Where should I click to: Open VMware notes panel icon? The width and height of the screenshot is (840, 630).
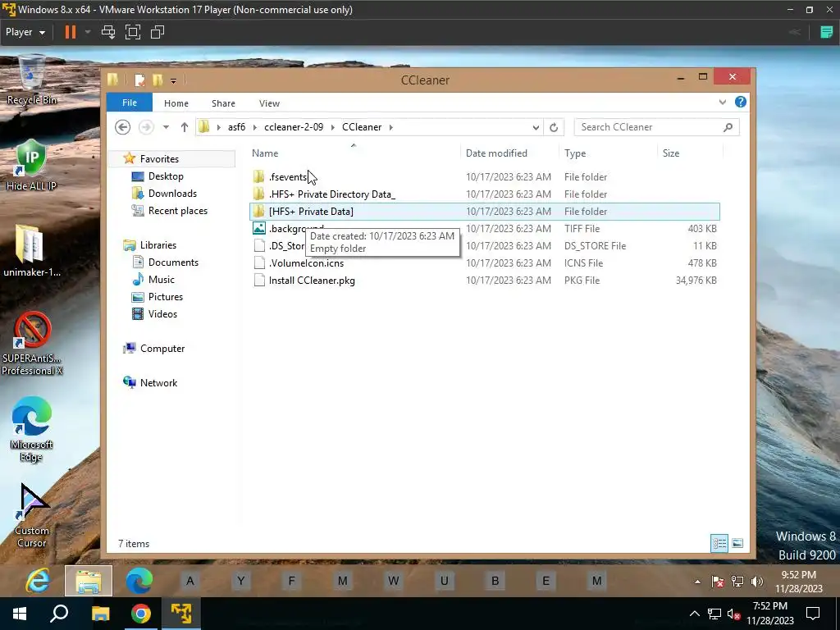(827, 32)
